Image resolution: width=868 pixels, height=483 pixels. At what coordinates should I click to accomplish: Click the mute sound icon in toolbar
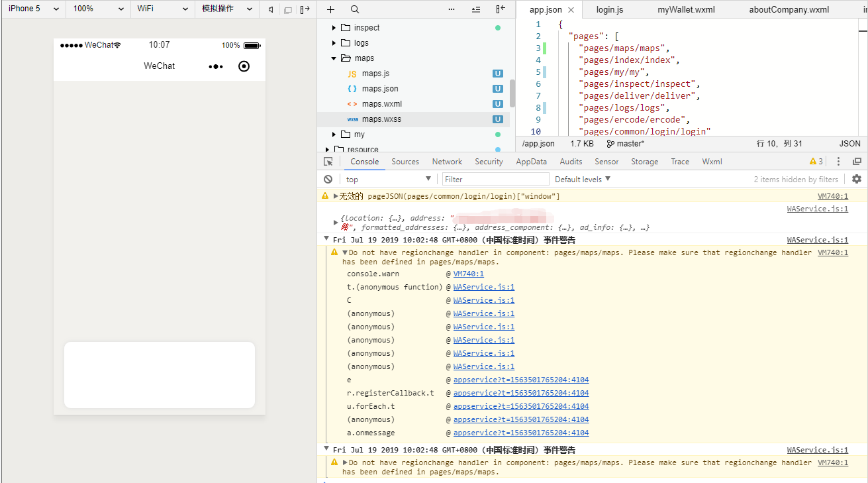coord(271,9)
